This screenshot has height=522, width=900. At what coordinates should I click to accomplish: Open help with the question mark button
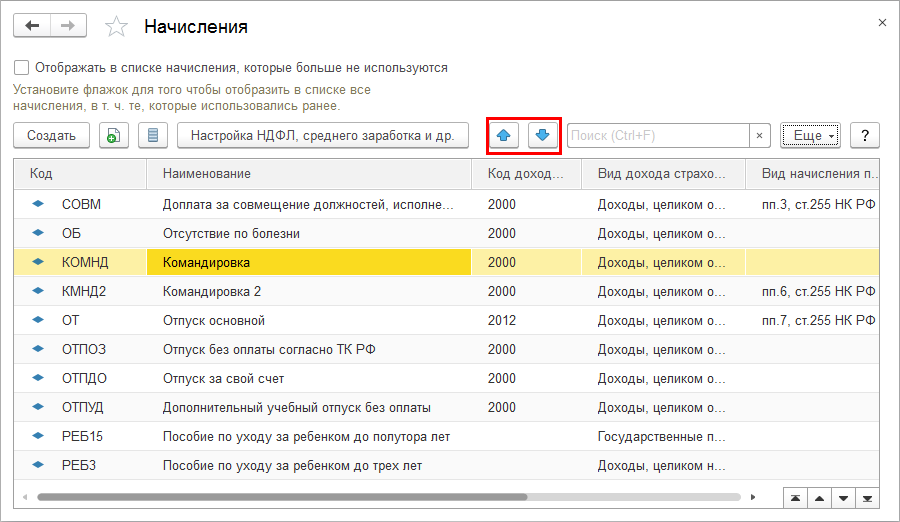tap(864, 136)
